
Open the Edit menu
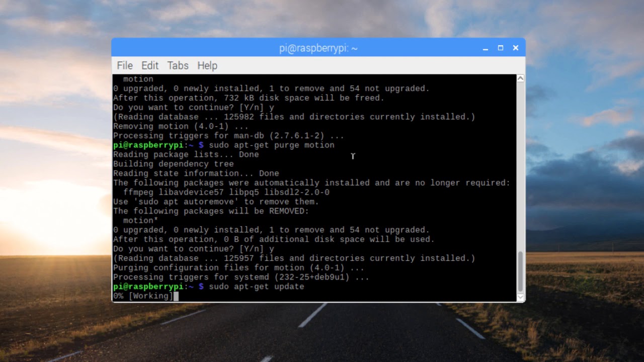tap(150, 65)
